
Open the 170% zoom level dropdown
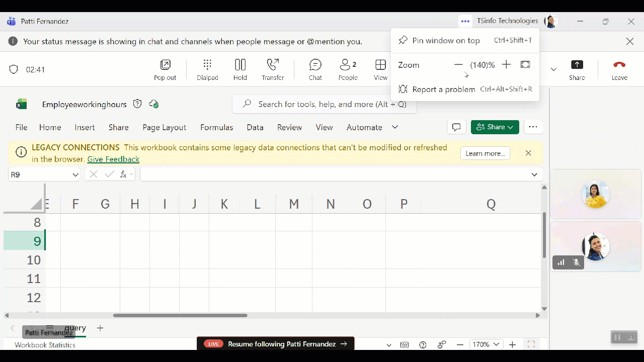pos(486,344)
